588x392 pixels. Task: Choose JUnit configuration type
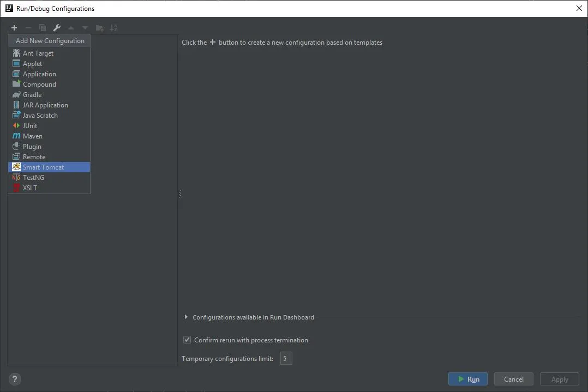49,126
